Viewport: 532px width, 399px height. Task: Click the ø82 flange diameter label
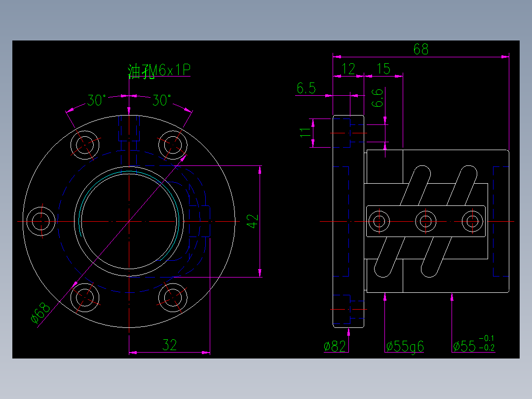334,346
